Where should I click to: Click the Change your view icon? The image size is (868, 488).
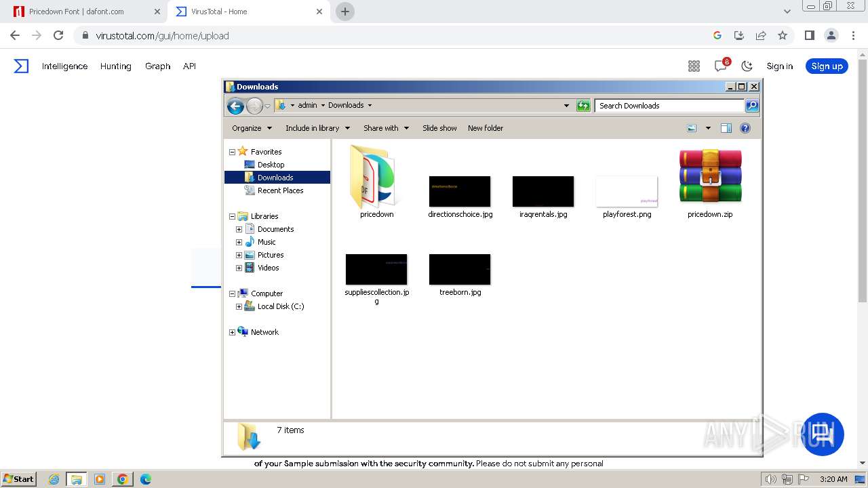point(692,128)
